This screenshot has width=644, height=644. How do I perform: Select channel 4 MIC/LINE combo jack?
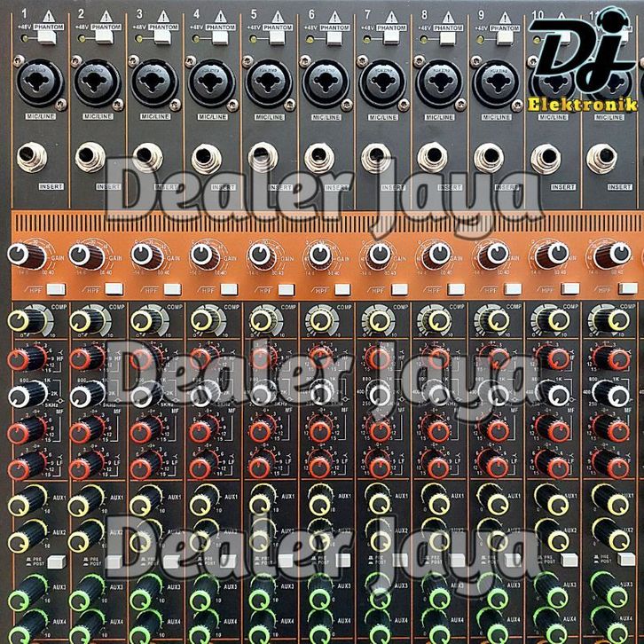[212, 82]
